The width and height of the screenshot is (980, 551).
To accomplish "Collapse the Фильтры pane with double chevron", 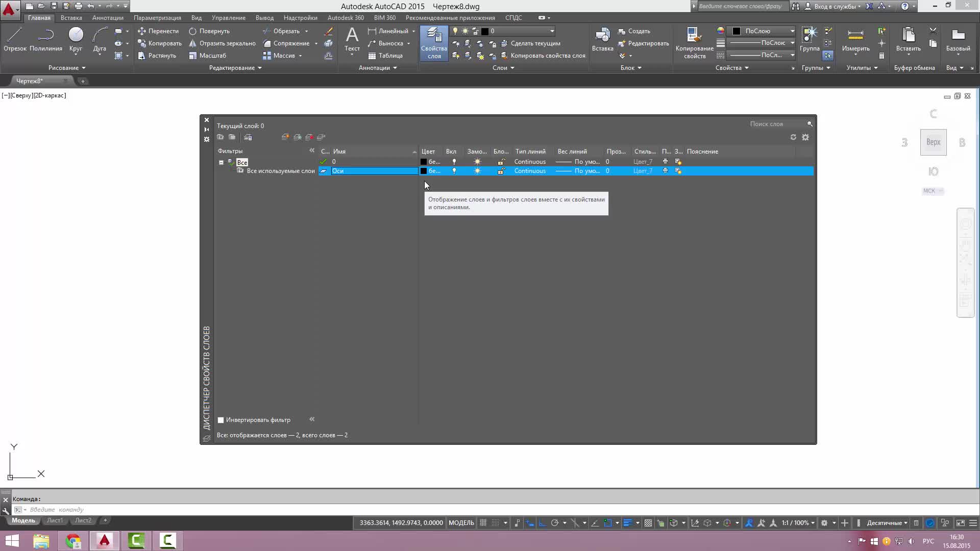I will coord(312,151).
